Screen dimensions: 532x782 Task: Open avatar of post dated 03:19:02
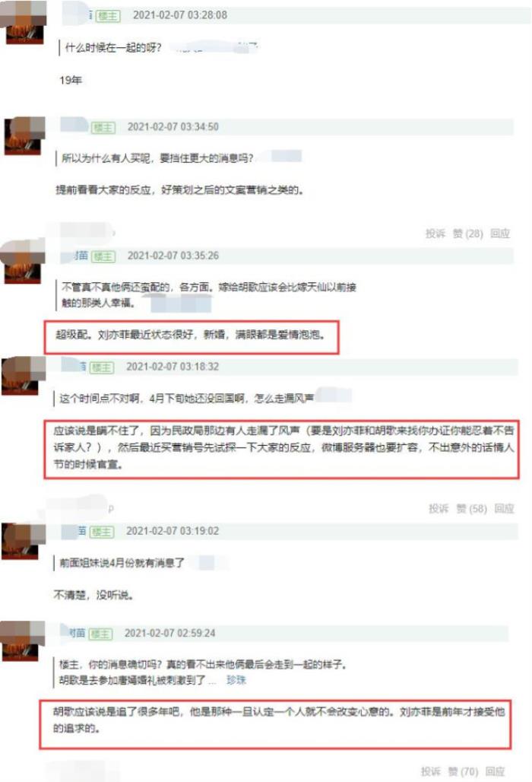(x=21, y=541)
